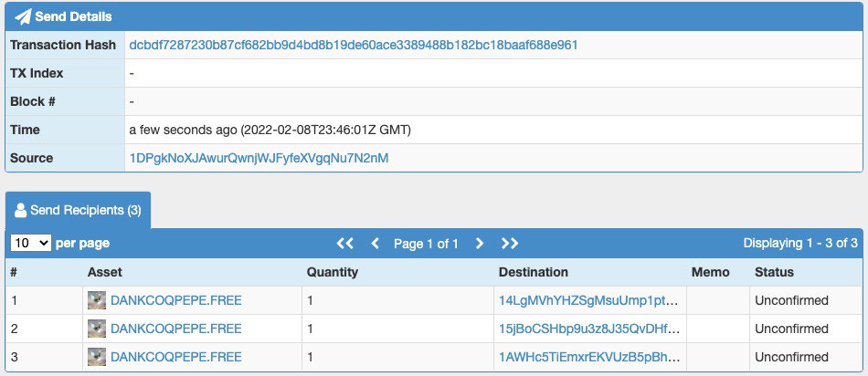The height and width of the screenshot is (376, 868).
Task: Click asset thumbnail in row 3
Action: coord(96,357)
